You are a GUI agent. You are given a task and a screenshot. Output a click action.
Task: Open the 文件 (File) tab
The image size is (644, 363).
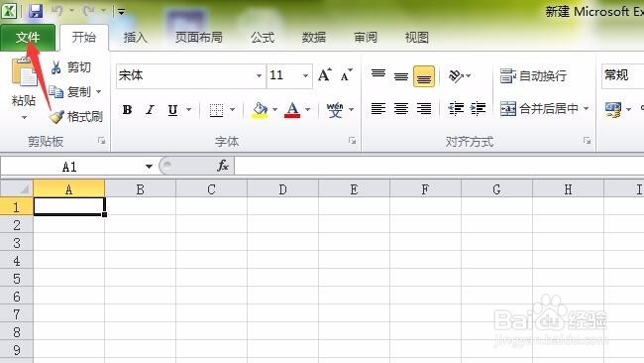[x=28, y=38]
